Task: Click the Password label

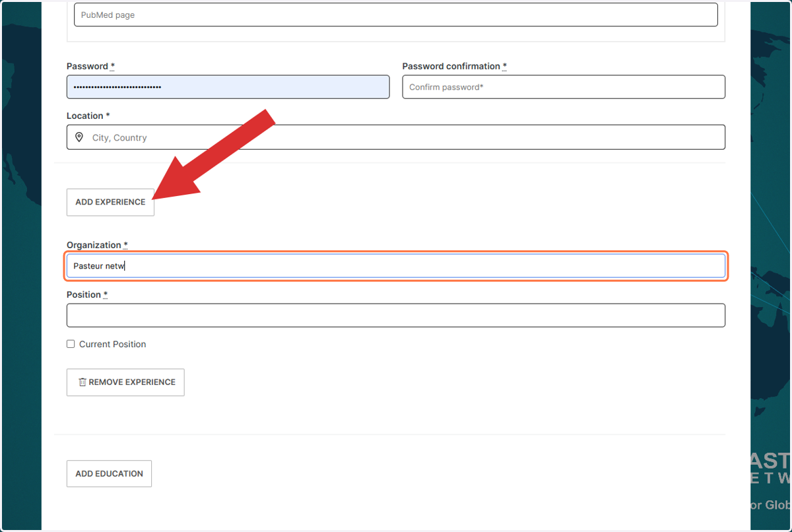Action: [90, 66]
